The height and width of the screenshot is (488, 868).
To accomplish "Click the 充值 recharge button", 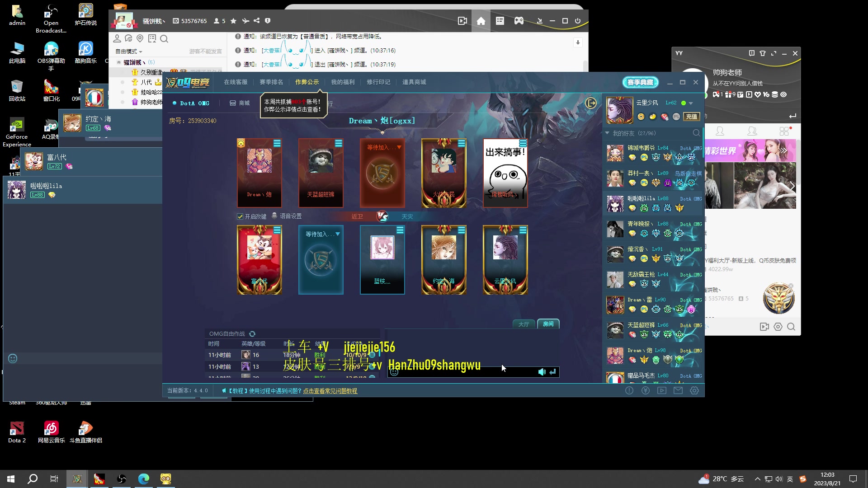I will tap(691, 117).
